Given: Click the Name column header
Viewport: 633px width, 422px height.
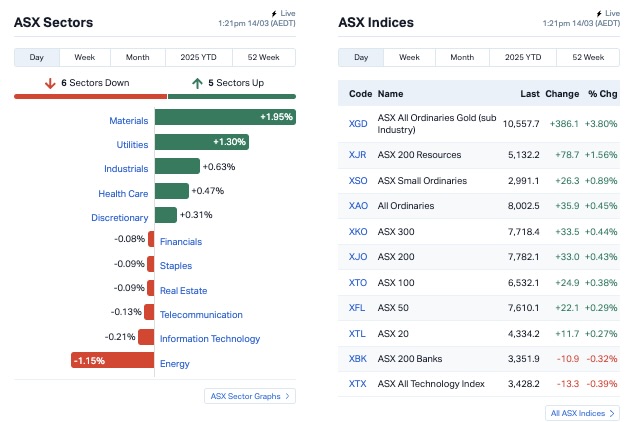Looking at the screenshot, I should pyautogui.click(x=390, y=94).
